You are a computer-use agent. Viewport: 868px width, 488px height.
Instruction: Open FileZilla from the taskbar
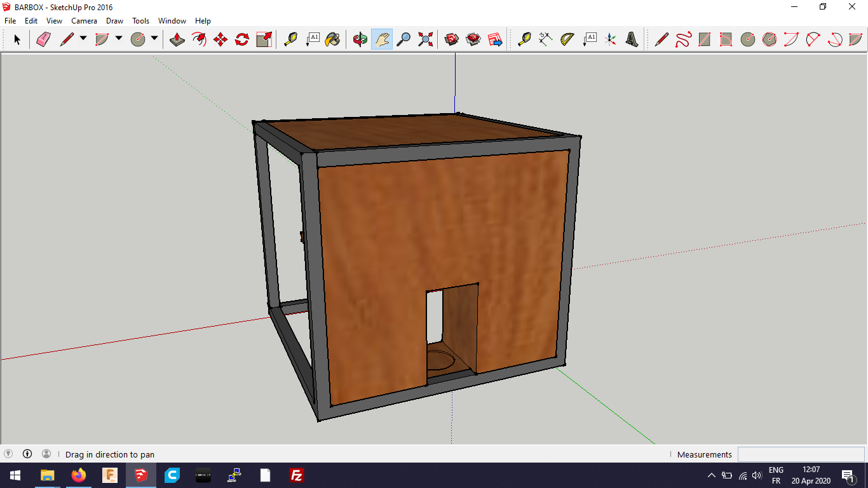296,475
